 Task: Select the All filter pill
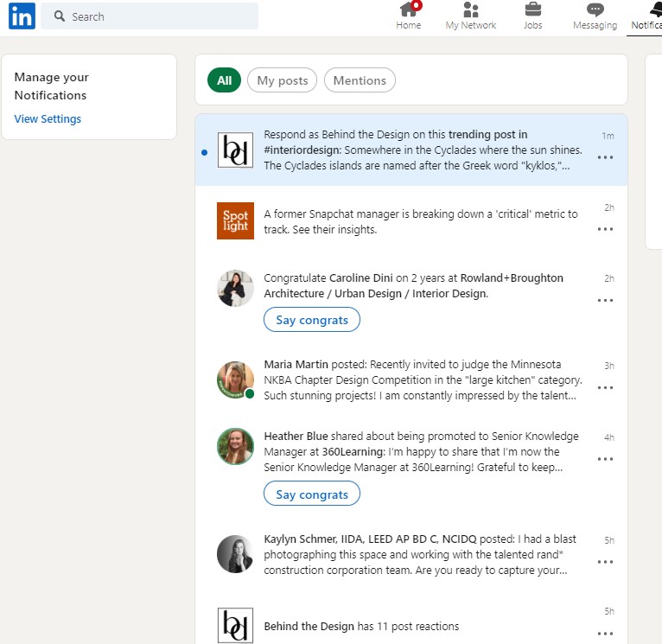[224, 80]
